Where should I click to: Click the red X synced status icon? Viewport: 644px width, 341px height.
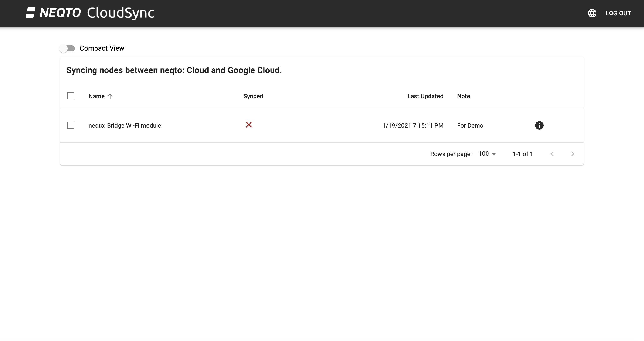point(249,125)
